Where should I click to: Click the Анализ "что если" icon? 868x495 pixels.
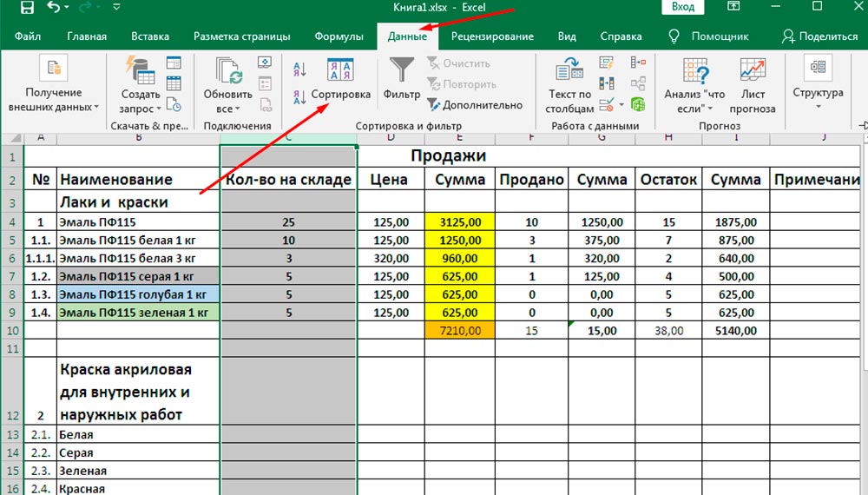(x=695, y=71)
